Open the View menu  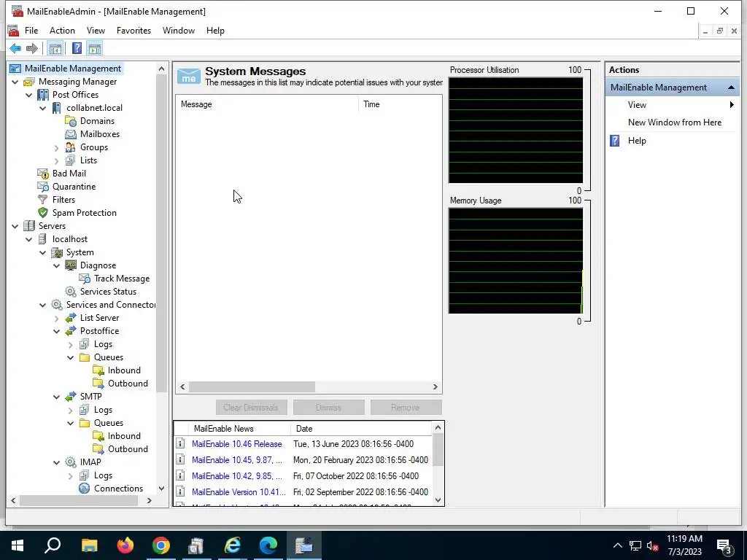96,31
